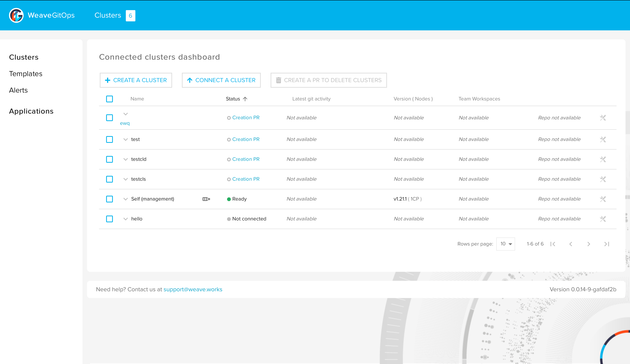Screen dimensions: 630x364
Task: Click the Version ( Nodes ) column header
Action: (413, 99)
